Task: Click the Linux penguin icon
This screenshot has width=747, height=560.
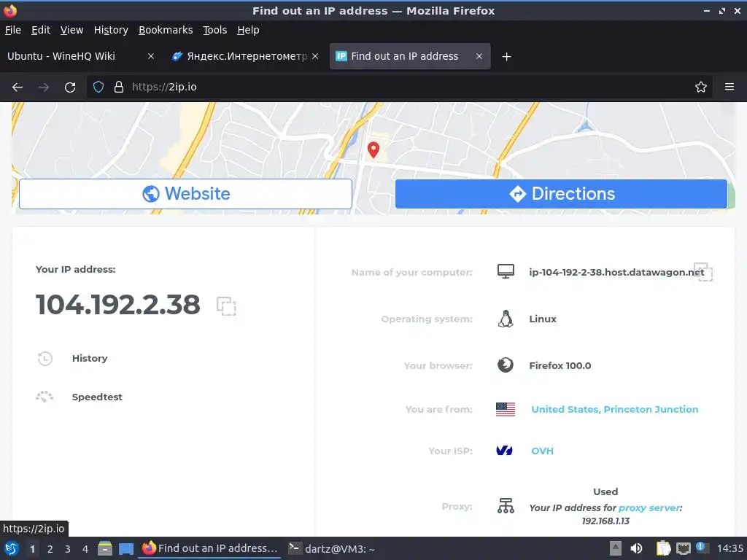Action: coord(506,319)
